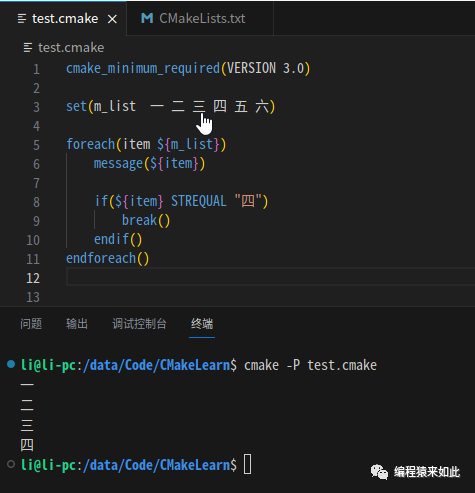
Task: Click the endif() statement
Action: click(x=118, y=239)
